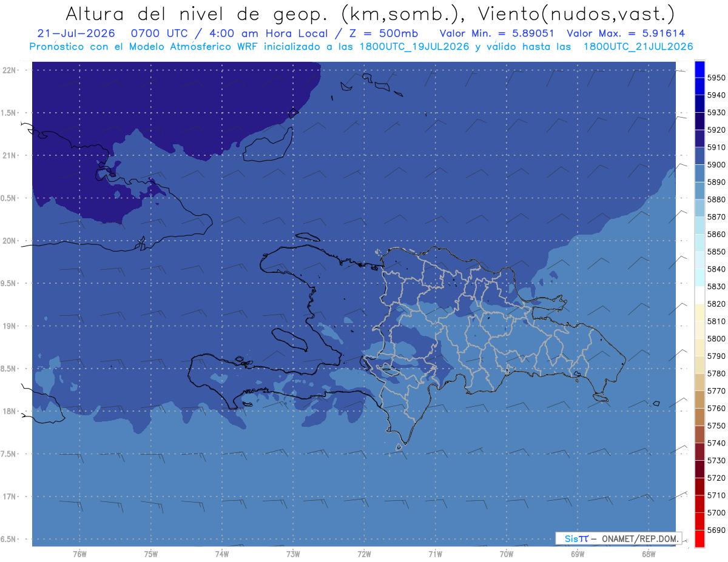
Task: Click the '5720' colorbar label
Action: tap(716, 478)
